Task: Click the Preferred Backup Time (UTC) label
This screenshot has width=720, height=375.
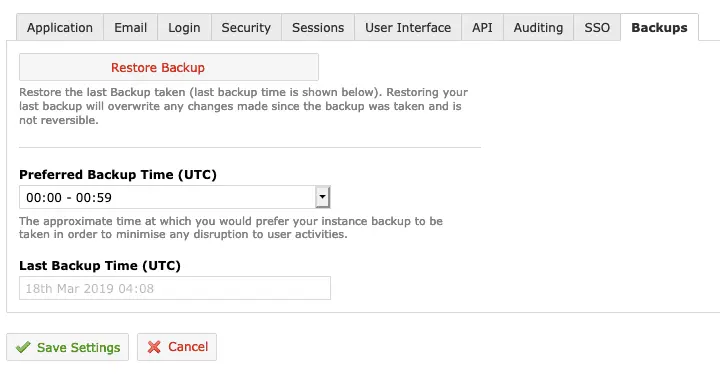Action: pos(118,174)
